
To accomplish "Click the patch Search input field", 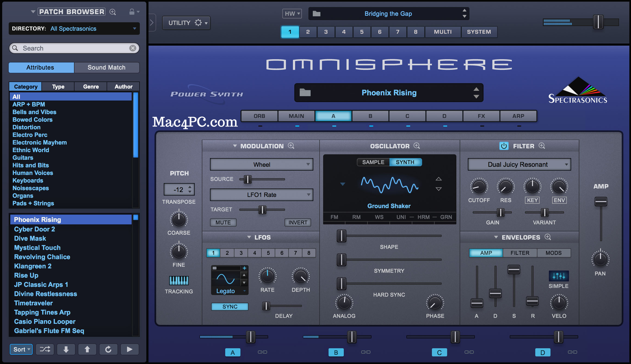I will tap(74, 48).
